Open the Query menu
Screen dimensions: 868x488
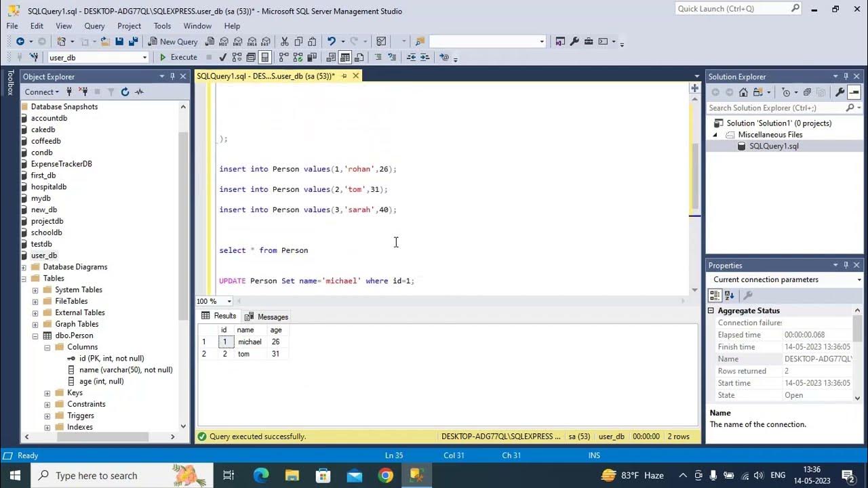(x=94, y=26)
